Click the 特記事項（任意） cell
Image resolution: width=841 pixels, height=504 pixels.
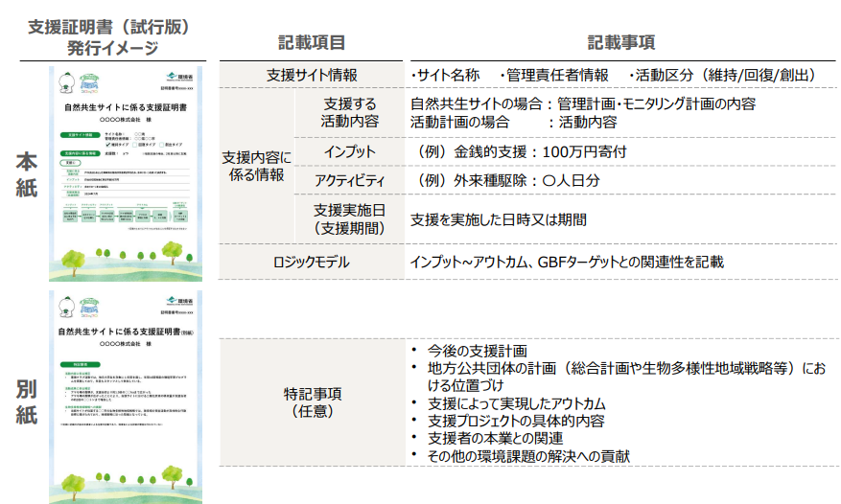[311, 401]
